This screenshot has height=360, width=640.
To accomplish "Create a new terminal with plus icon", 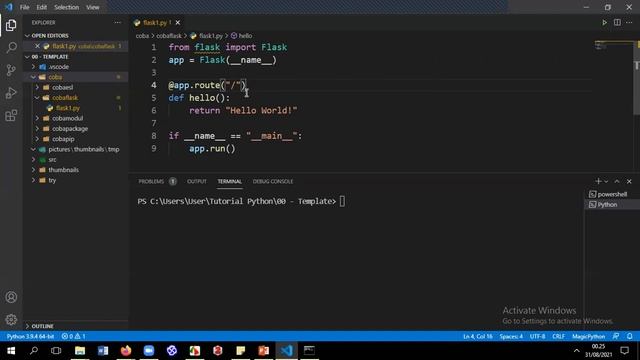I will pyautogui.click(x=598, y=181).
